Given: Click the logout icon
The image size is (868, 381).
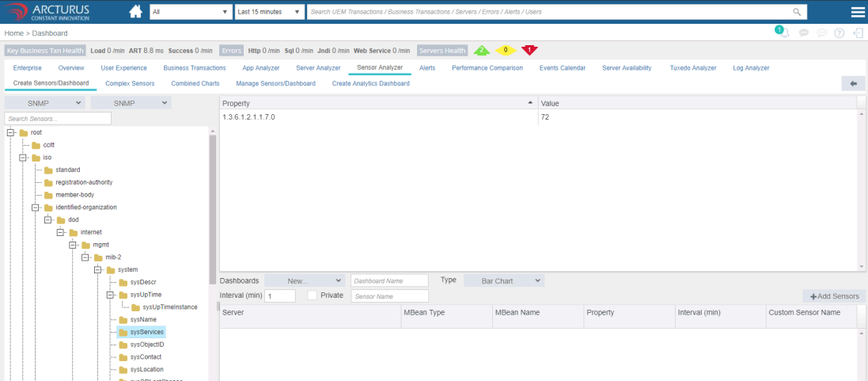Looking at the screenshot, I should (x=857, y=33).
